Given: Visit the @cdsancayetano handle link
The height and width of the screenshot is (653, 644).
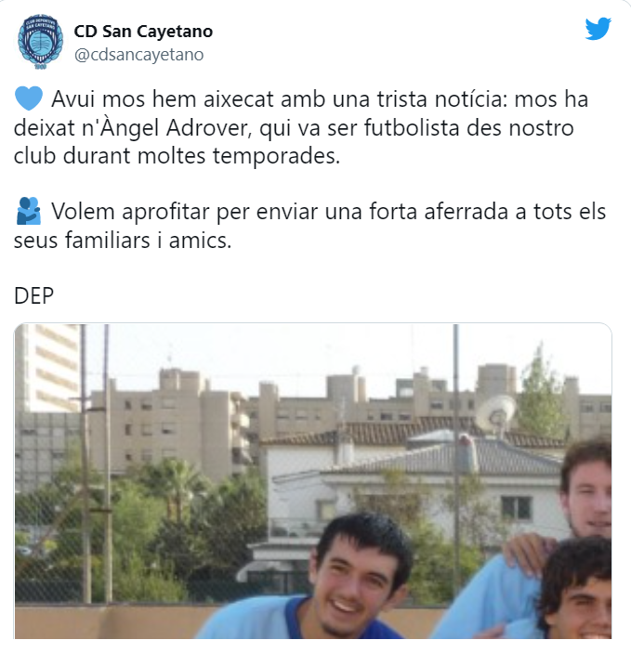Looking at the screenshot, I should [138, 55].
